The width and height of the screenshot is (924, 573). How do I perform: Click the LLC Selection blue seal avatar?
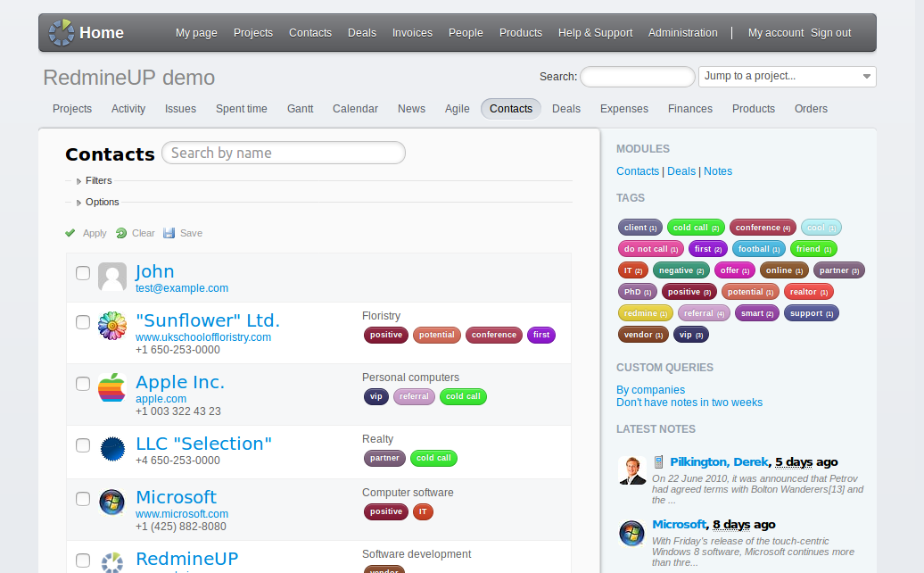tap(112, 448)
